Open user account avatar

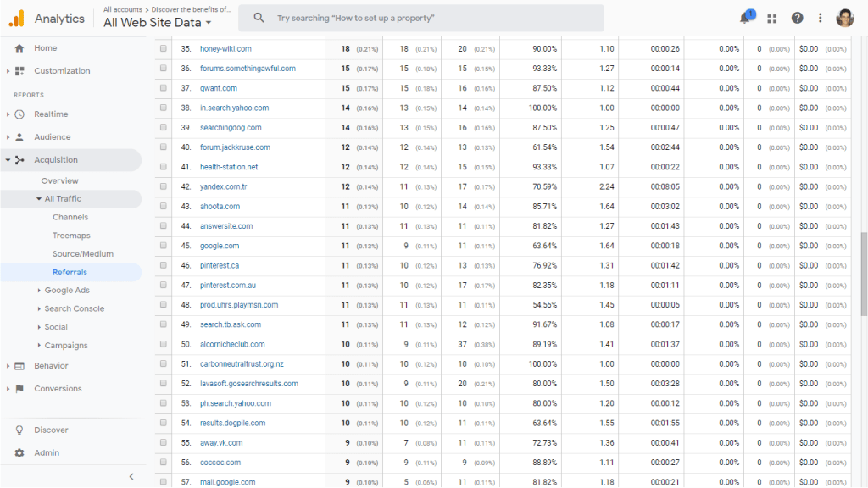coord(845,18)
